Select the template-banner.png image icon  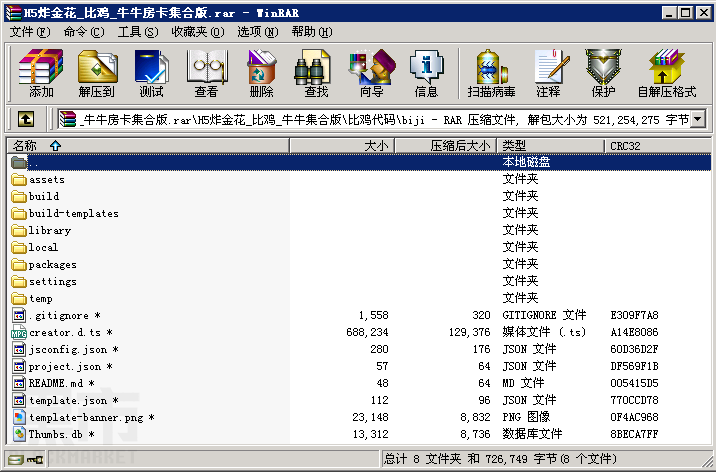[x=19, y=417]
